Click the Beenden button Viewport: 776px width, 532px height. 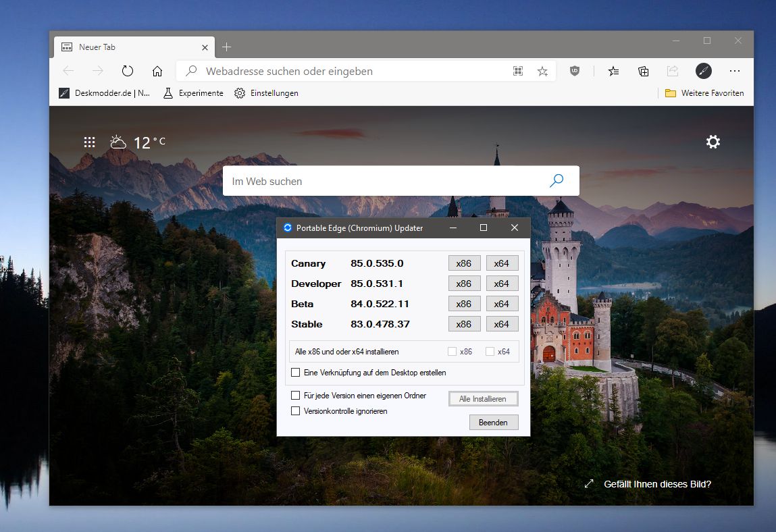point(494,422)
